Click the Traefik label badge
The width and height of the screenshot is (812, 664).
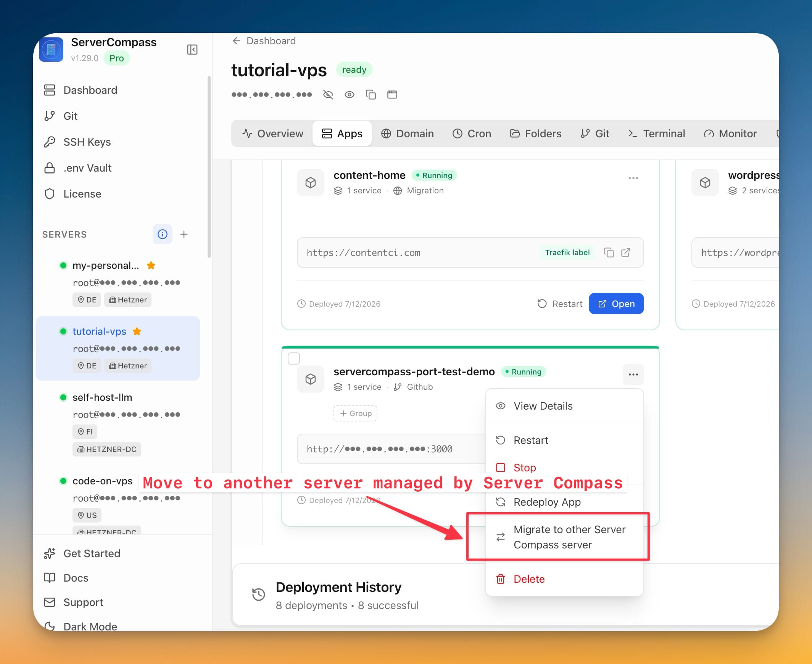(567, 253)
